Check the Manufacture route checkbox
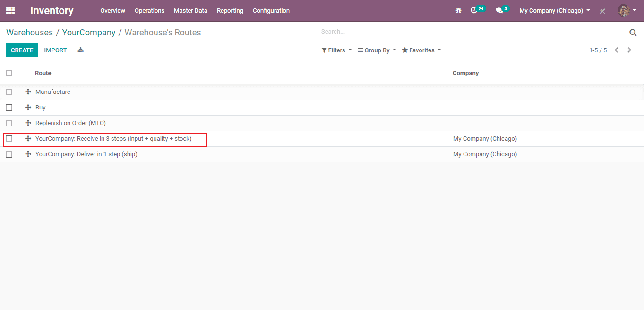This screenshot has height=310, width=644. [x=9, y=92]
